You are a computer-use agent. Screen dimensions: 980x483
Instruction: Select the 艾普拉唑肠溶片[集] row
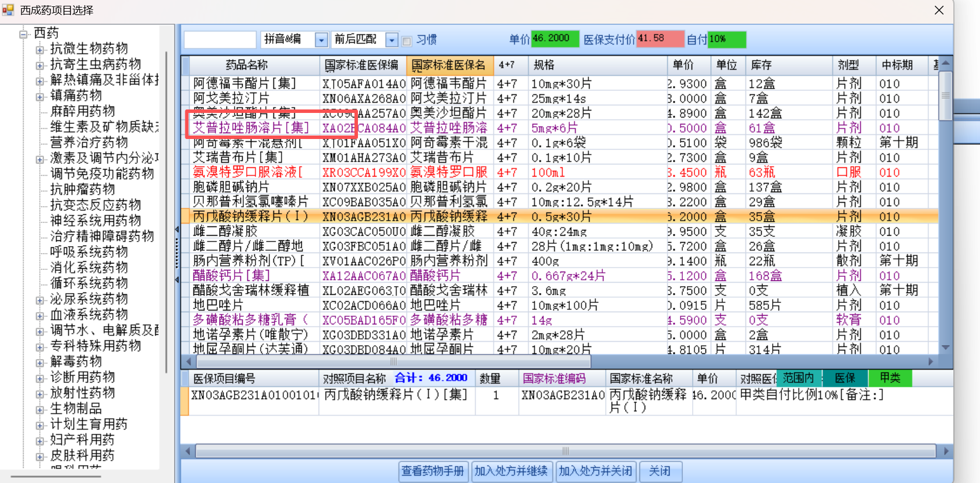(559, 128)
